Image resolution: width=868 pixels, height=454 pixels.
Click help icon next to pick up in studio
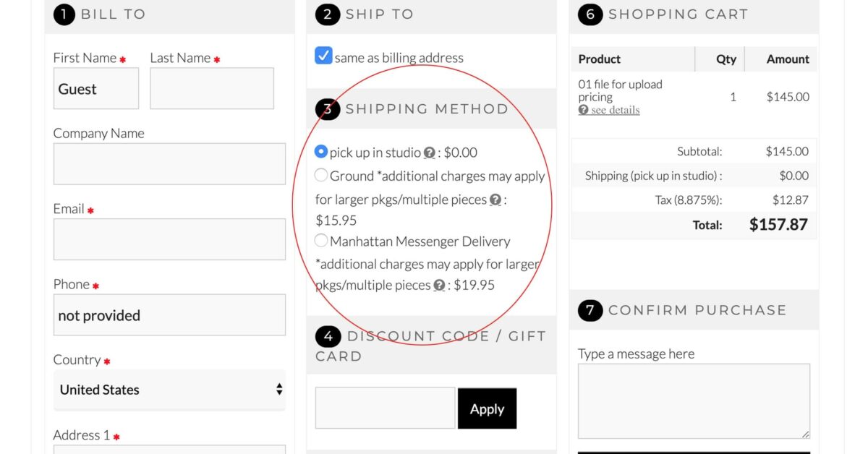[430, 153]
